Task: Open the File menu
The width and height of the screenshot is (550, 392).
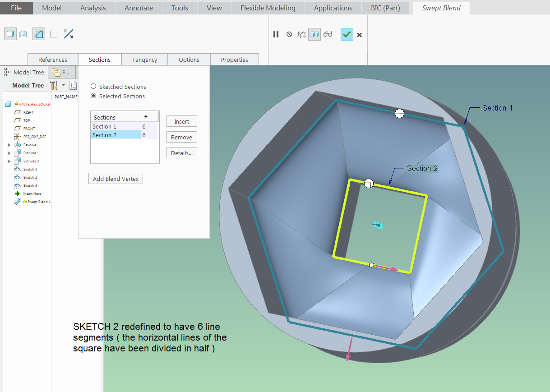Action: coord(16,8)
